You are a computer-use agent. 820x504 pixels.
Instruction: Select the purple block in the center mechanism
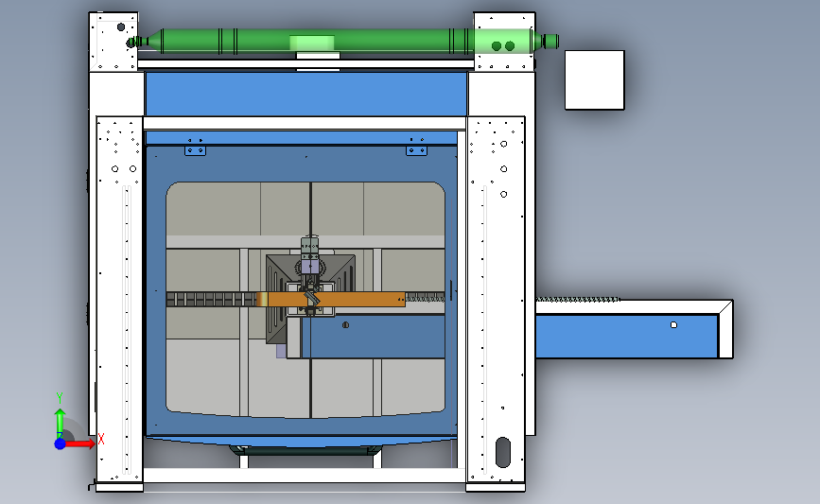coord(310,267)
